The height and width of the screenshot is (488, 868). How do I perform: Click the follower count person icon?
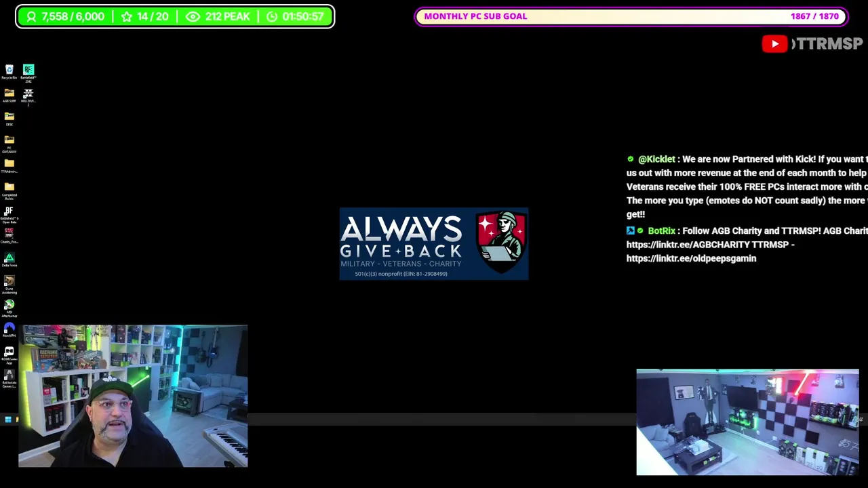31,16
